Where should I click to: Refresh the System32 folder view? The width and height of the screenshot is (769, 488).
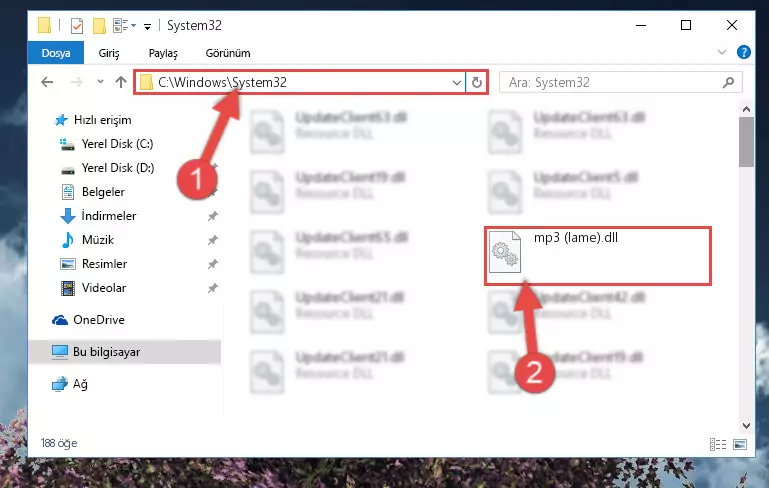tap(477, 82)
